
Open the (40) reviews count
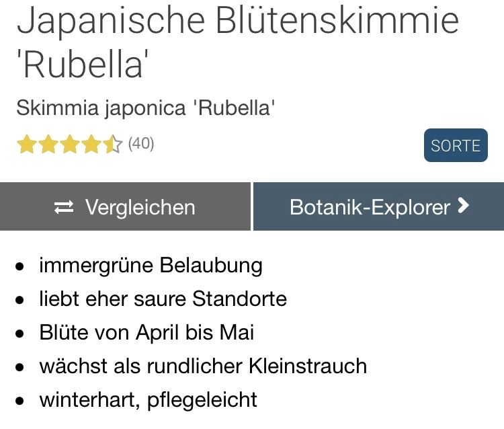click(141, 143)
